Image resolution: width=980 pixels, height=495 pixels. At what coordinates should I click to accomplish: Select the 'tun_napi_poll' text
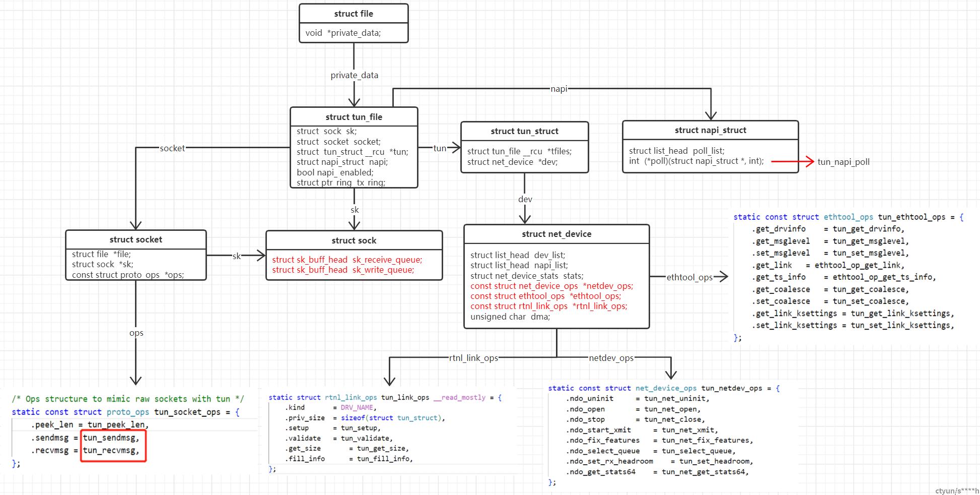[x=843, y=162]
